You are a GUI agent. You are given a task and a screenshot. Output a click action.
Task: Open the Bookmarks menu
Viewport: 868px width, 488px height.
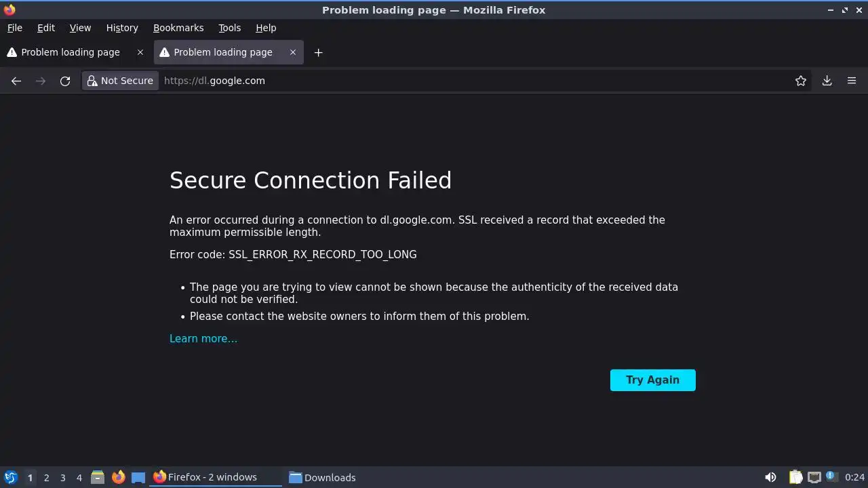click(x=178, y=28)
